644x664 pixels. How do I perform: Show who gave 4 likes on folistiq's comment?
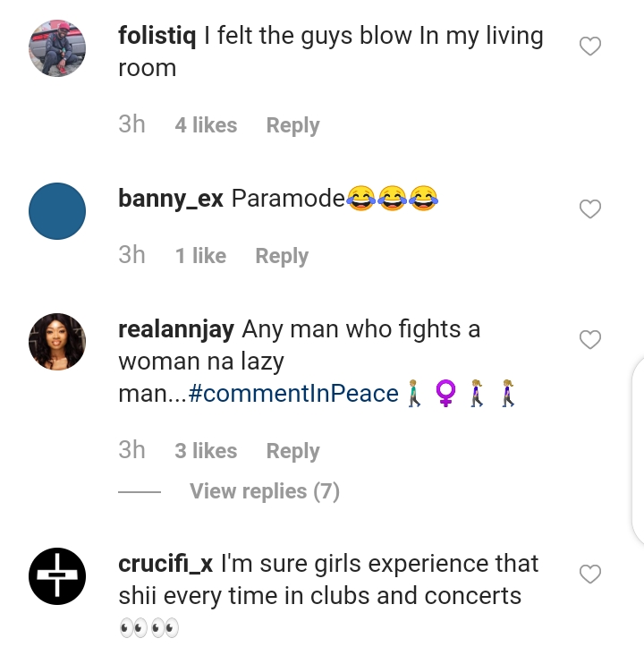tap(206, 125)
